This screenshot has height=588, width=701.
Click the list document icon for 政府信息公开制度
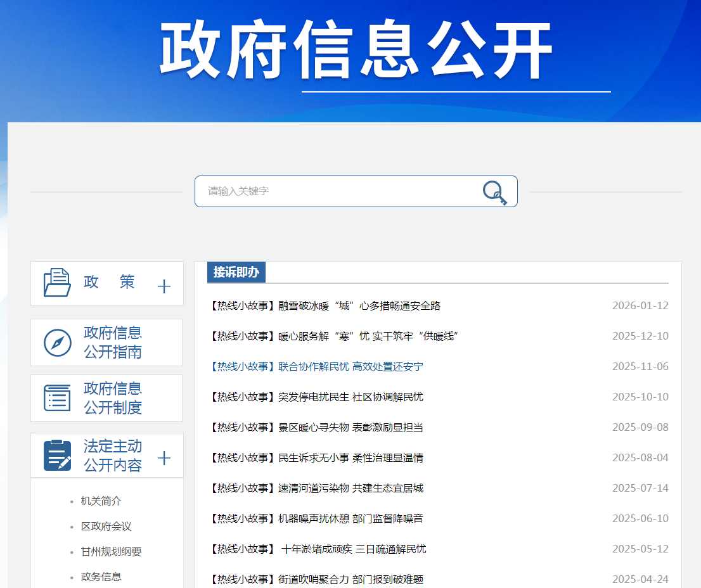[57, 398]
